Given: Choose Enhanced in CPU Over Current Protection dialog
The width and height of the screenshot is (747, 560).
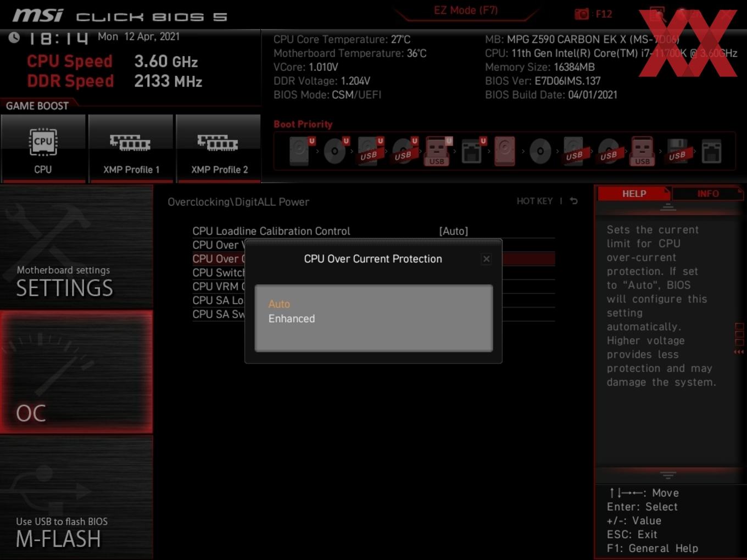Looking at the screenshot, I should [x=292, y=318].
